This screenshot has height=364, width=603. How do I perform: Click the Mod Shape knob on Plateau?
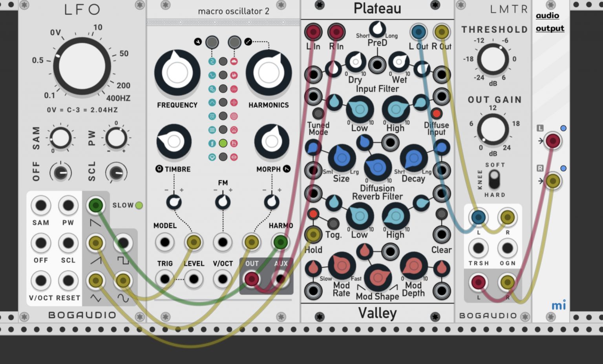coord(378,277)
